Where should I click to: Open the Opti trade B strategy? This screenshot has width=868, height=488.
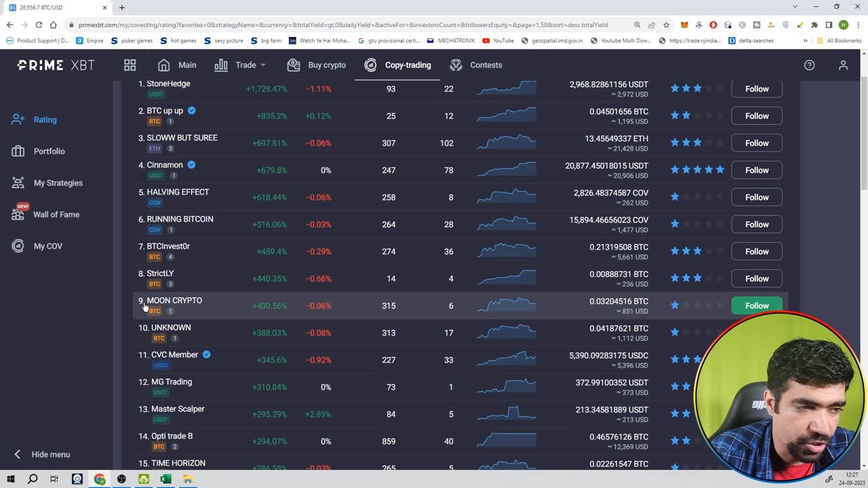point(172,436)
